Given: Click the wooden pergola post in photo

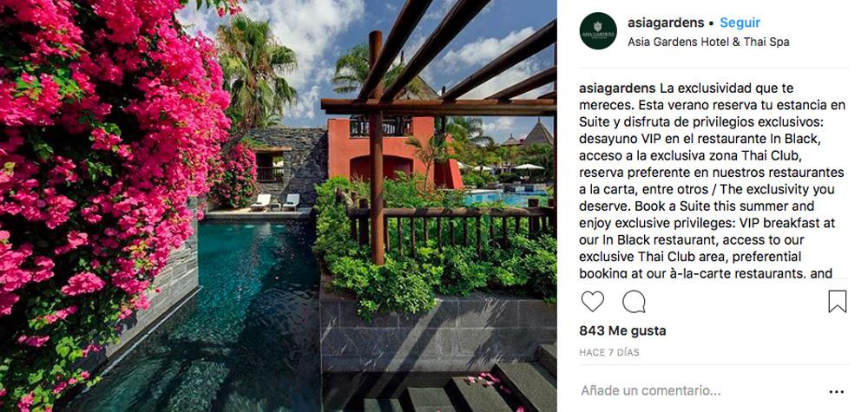Looking at the screenshot, I should click(x=377, y=149).
